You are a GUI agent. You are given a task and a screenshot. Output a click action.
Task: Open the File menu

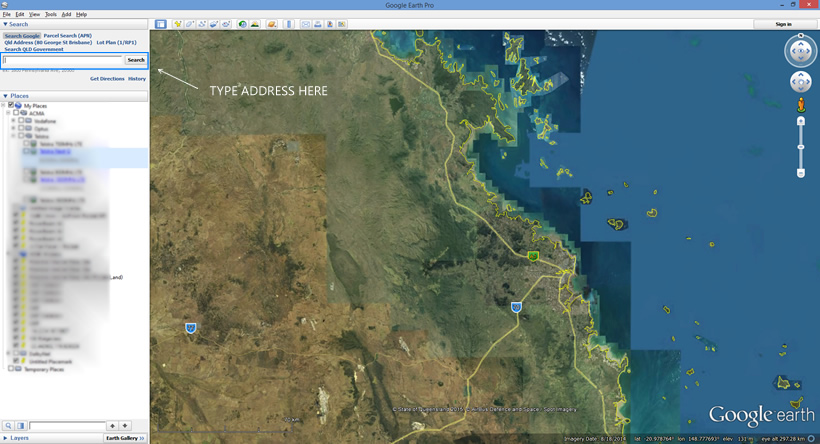coord(6,15)
